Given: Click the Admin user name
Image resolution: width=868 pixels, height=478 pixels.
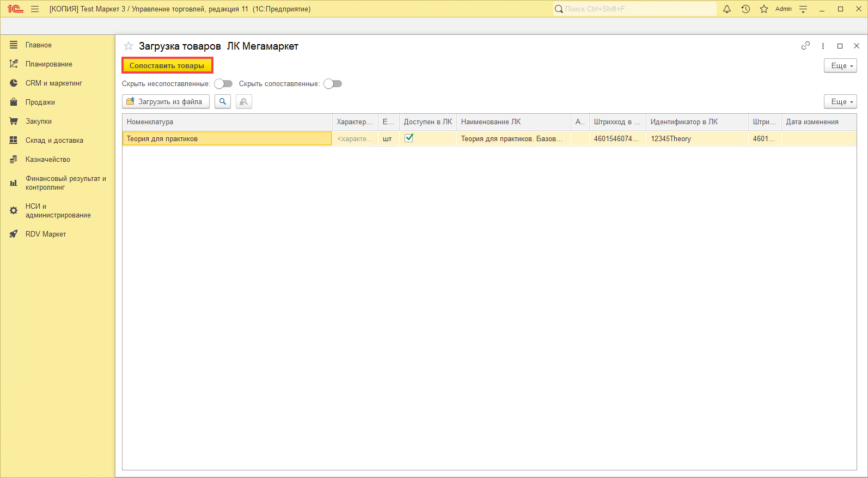Looking at the screenshot, I should tap(784, 9).
